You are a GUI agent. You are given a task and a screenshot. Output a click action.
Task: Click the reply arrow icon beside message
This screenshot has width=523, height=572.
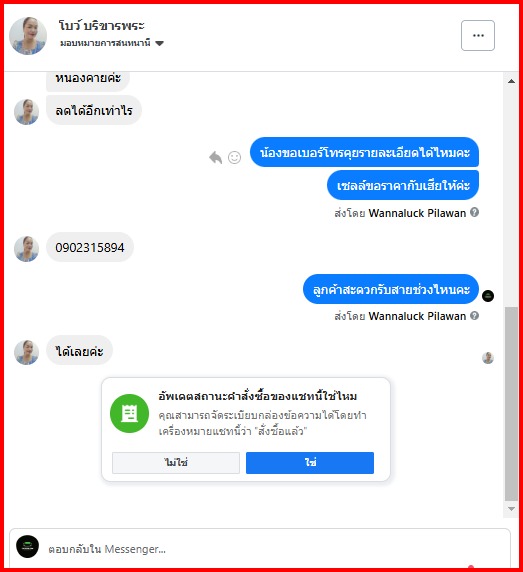point(216,157)
